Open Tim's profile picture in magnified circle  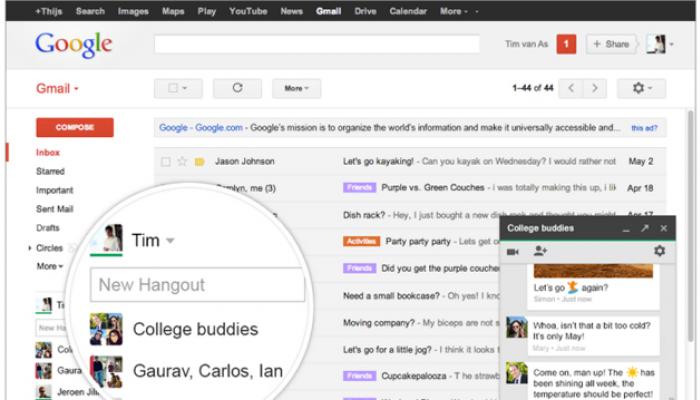pos(106,239)
